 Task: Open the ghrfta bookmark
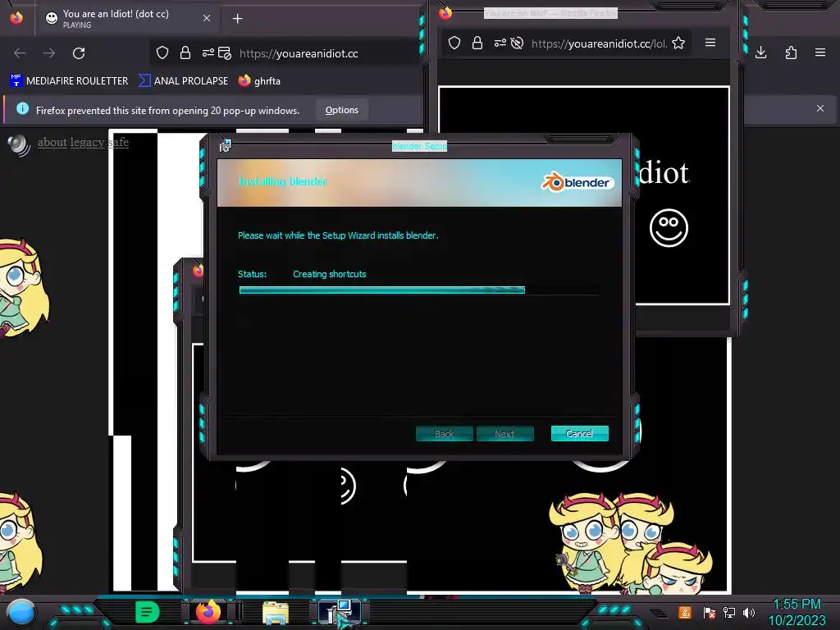(x=260, y=81)
